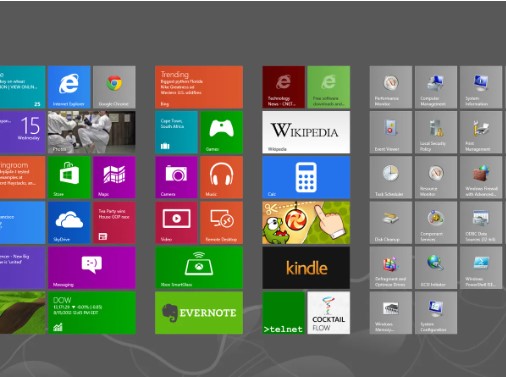Image resolution: width=506 pixels, height=377 pixels.
Task: Launch Google Chrome tile
Action: coord(114,87)
